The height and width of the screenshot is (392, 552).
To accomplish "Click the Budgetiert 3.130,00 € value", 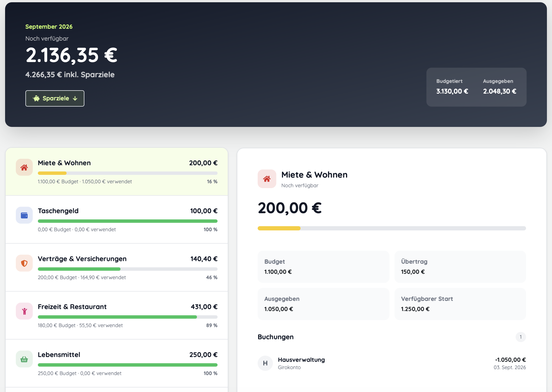I will coord(452,91).
